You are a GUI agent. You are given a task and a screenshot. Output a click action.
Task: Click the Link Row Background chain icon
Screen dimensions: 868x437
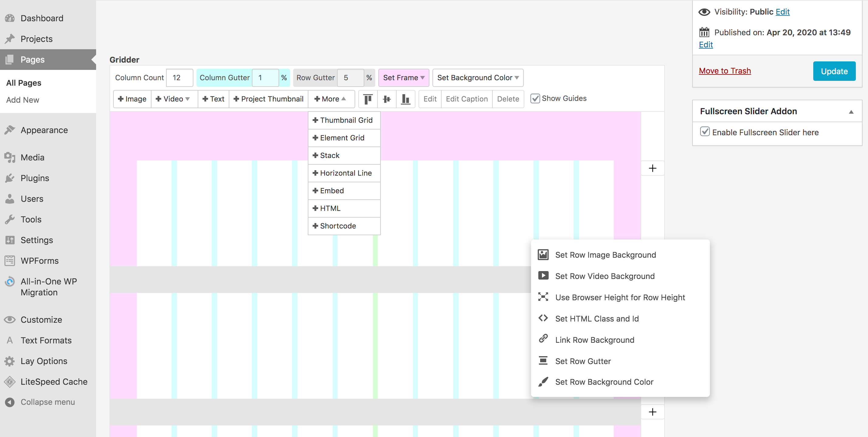click(543, 339)
